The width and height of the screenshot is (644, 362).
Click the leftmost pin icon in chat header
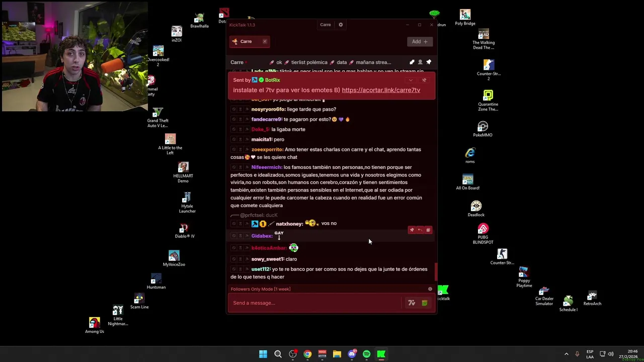click(x=412, y=62)
